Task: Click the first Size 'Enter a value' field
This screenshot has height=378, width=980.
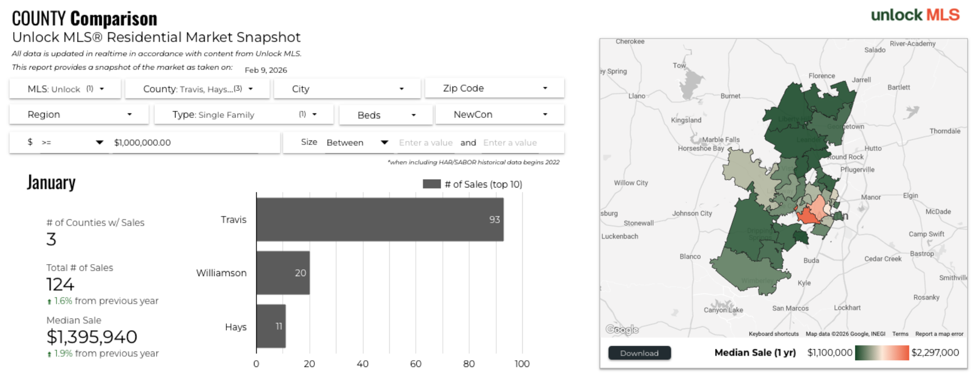Action: 426,143
